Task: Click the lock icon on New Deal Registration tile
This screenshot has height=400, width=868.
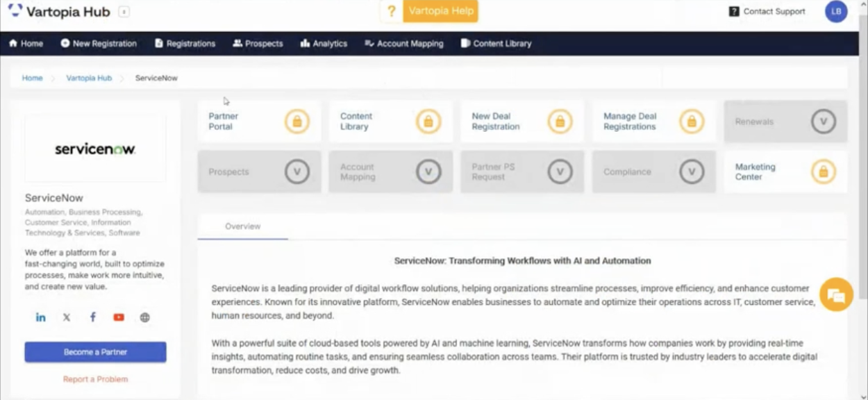Action: [560, 122]
